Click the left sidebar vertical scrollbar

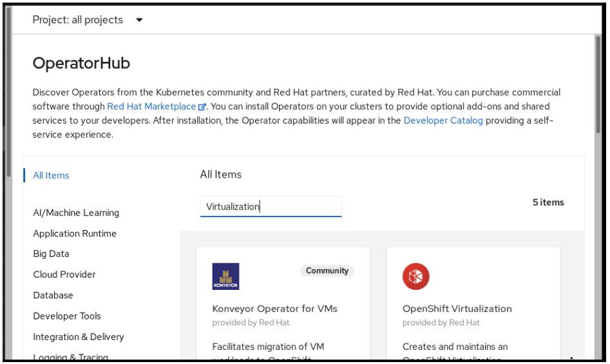[x=8, y=91]
